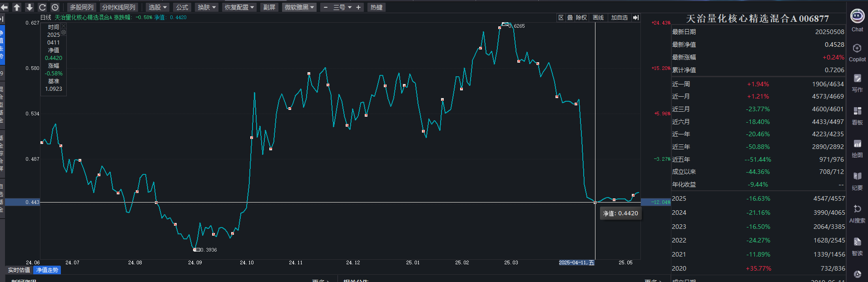
Task: Switch to the 实时估值 tab
Action: 19,270
